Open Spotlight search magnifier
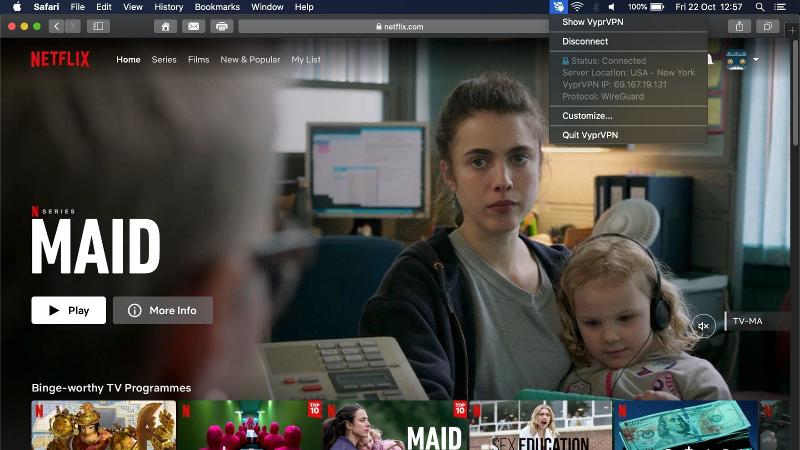The height and width of the screenshot is (450, 800). (x=760, y=7)
